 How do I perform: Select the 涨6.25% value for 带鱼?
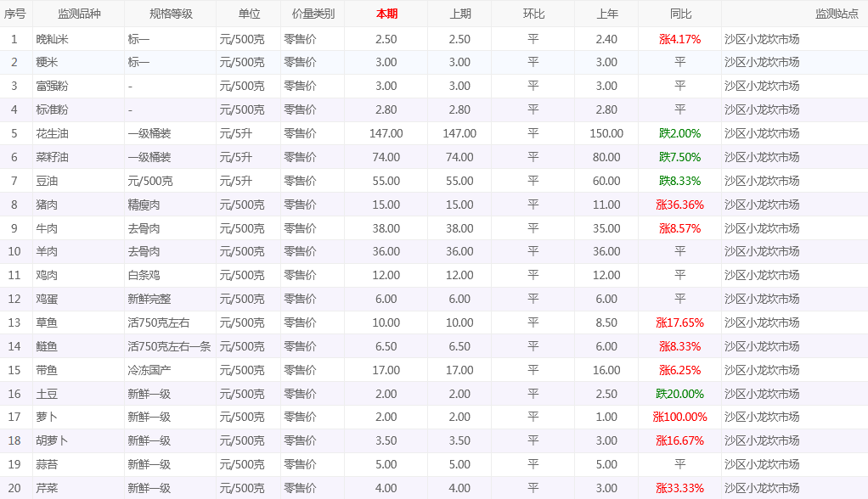(679, 371)
